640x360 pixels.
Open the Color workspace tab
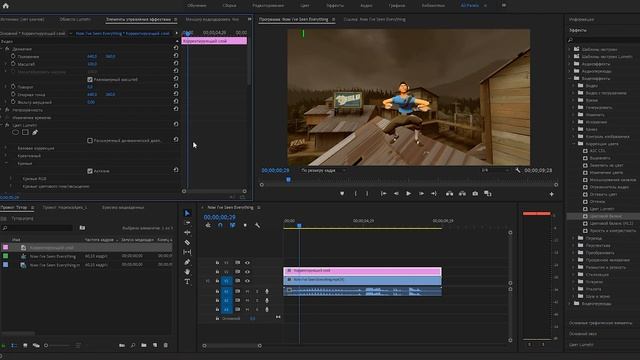click(304, 5)
